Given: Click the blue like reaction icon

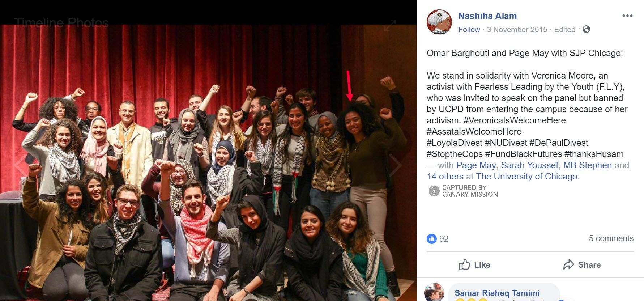Looking at the screenshot, I should pyautogui.click(x=432, y=238).
